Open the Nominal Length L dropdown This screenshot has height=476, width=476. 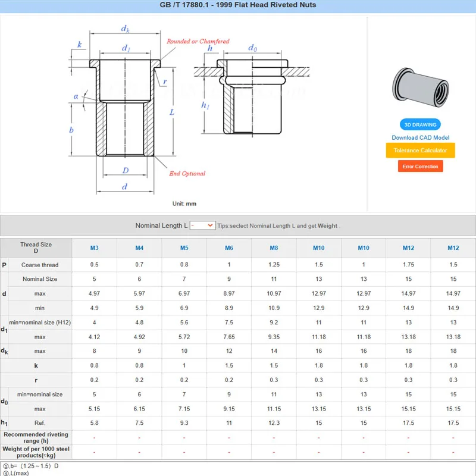click(x=202, y=226)
